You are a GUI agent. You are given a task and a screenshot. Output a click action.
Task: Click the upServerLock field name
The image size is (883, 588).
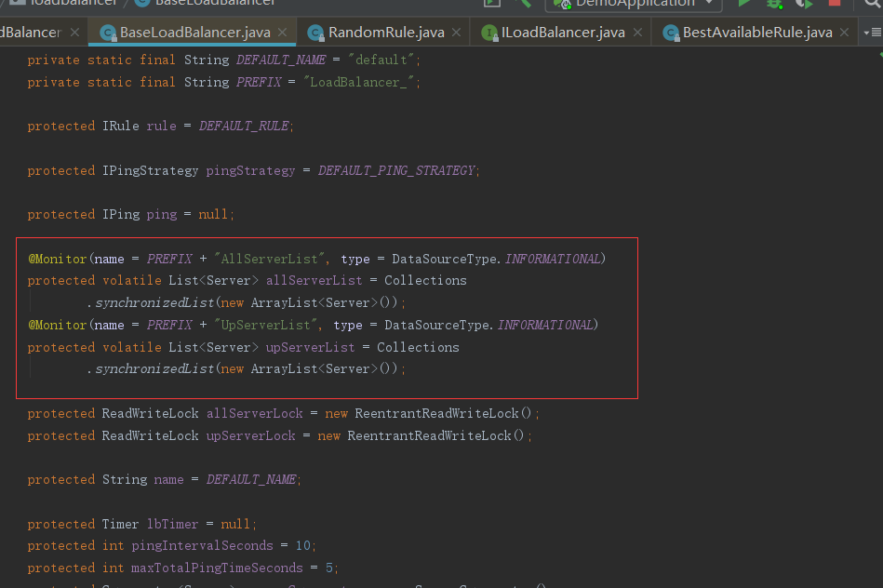pos(250,436)
